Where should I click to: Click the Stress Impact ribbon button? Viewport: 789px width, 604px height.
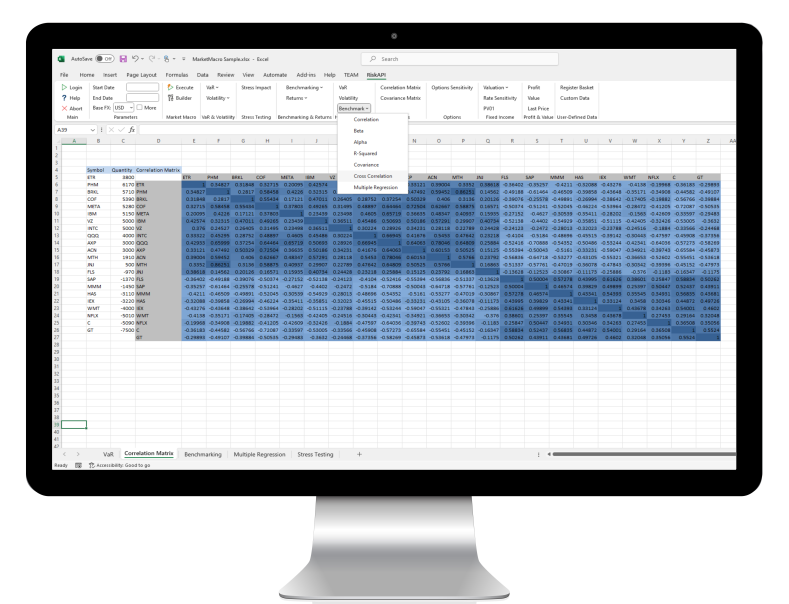[256, 88]
